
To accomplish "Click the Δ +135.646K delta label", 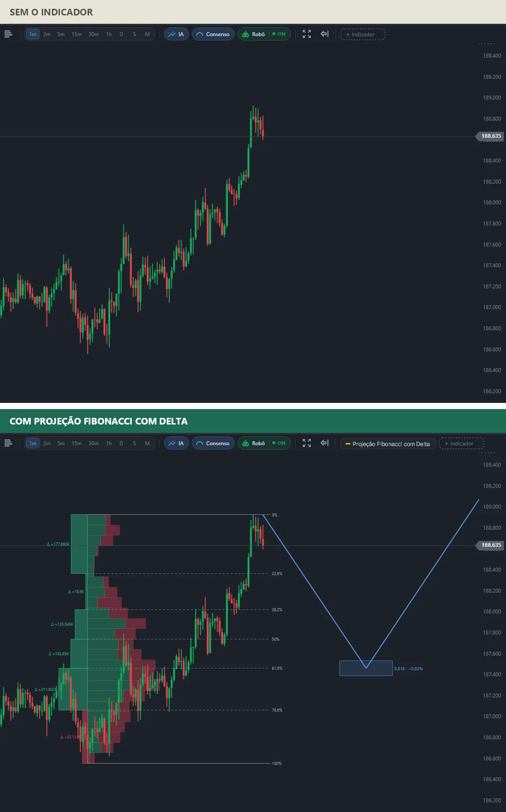I will pos(62,624).
